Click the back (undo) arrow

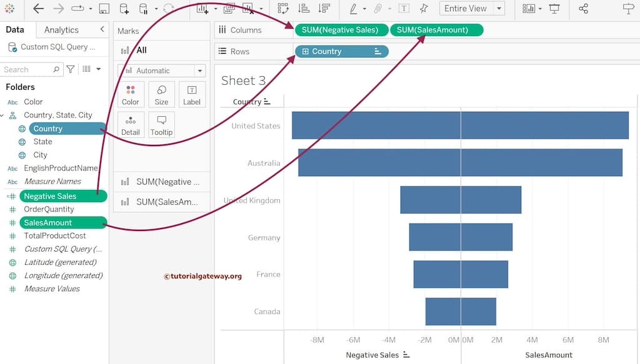38,9
